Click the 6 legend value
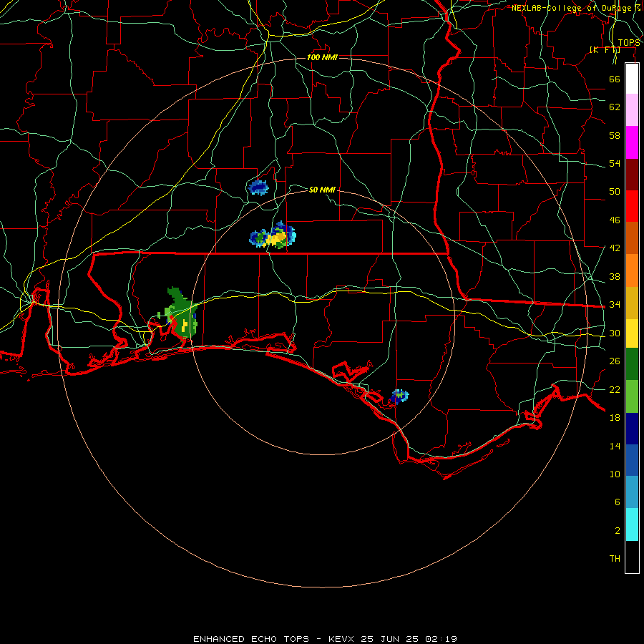This screenshot has width=644, height=644. pos(617,502)
